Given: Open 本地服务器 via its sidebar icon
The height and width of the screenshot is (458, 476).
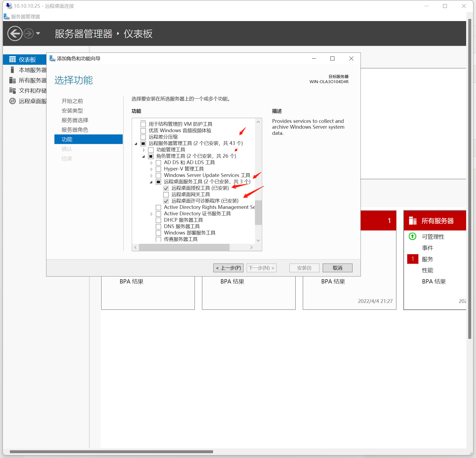Looking at the screenshot, I should point(12,70).
